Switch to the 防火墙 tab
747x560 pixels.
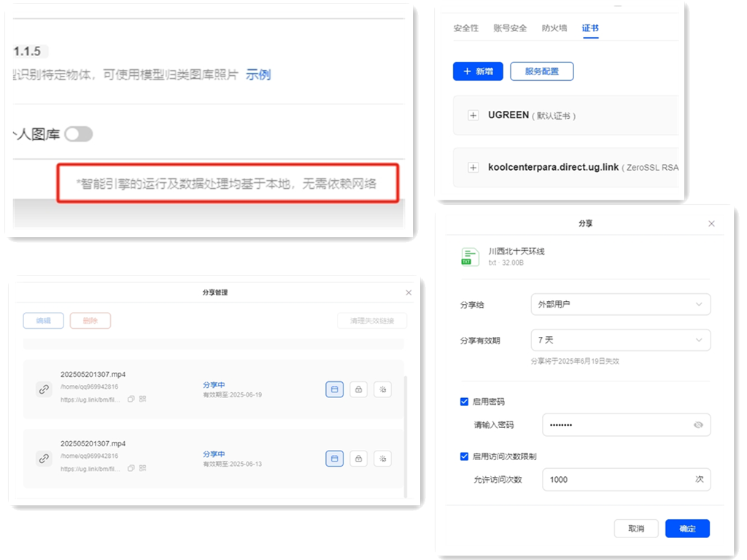click(x=554, y=28)
